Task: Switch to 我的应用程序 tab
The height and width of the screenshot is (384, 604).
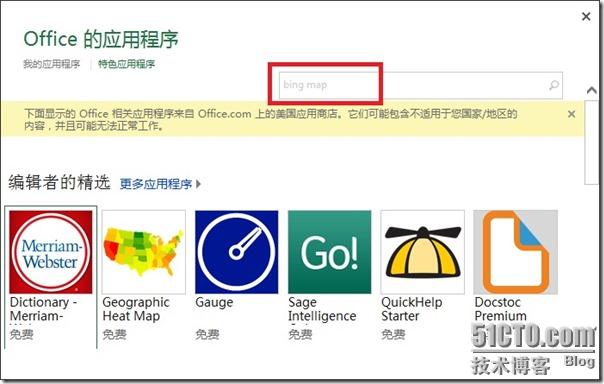Action: (52, 64)
